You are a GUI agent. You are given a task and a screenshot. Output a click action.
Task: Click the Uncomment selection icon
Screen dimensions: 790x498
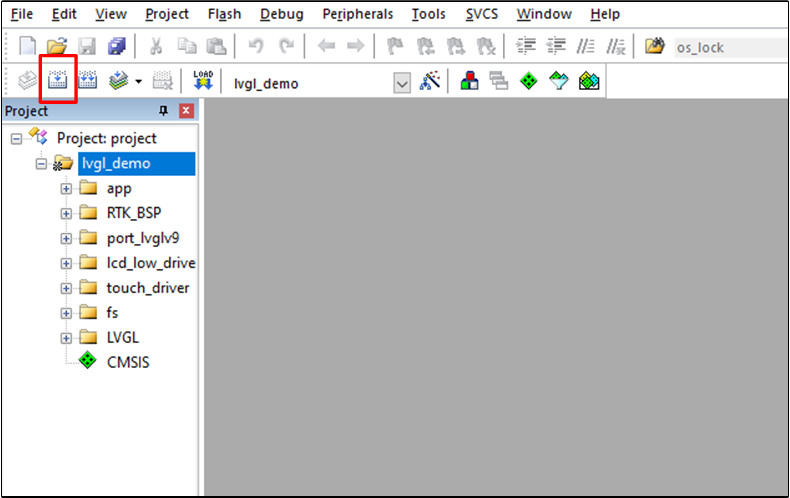(x=616, y=46)
